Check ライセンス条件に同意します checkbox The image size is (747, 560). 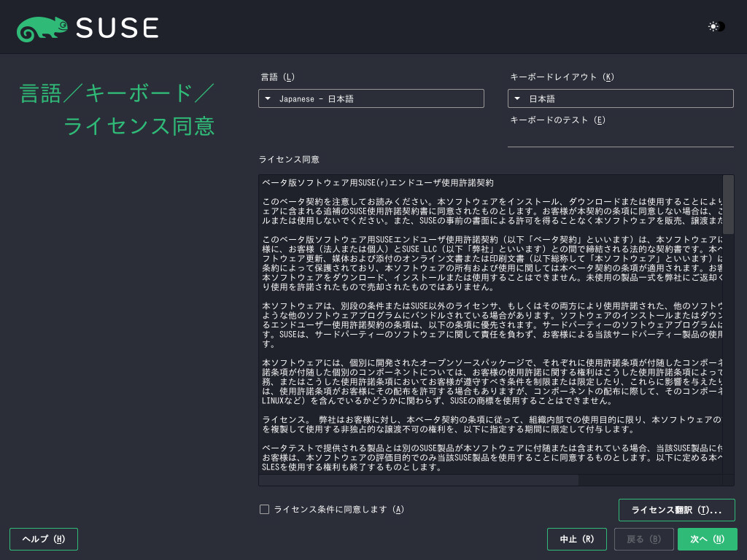coord(264,510)
